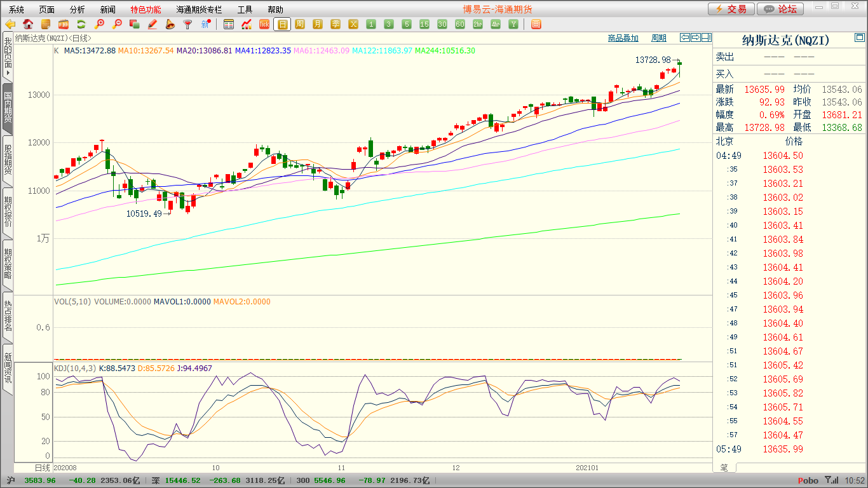The image size is (868, 488).
Task: Select the 5-minute period button
Action: point(407,24)
